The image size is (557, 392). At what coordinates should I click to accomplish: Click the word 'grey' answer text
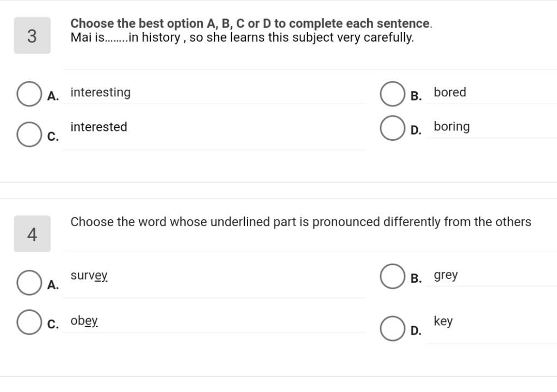tap(446, 275)
